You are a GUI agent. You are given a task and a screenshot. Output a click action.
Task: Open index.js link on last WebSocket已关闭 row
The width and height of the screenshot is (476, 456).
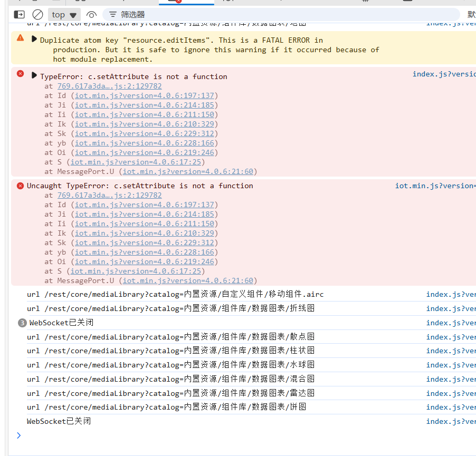point(451,421)
